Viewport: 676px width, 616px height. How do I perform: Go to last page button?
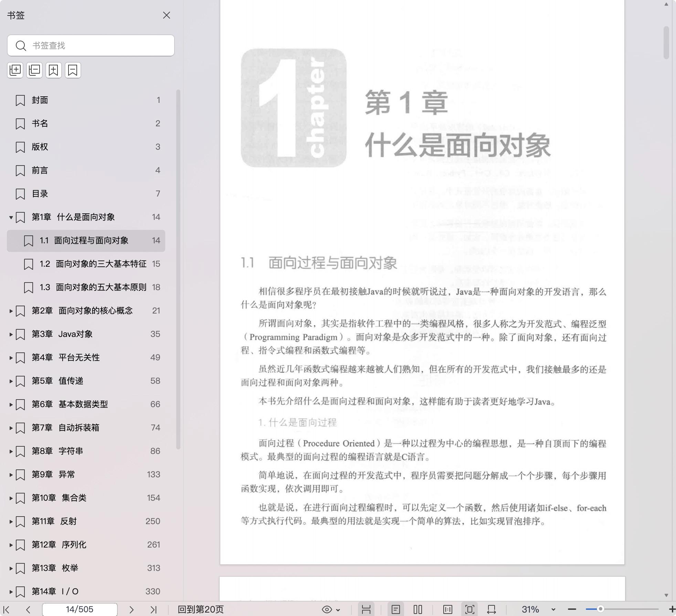point(154,609)
